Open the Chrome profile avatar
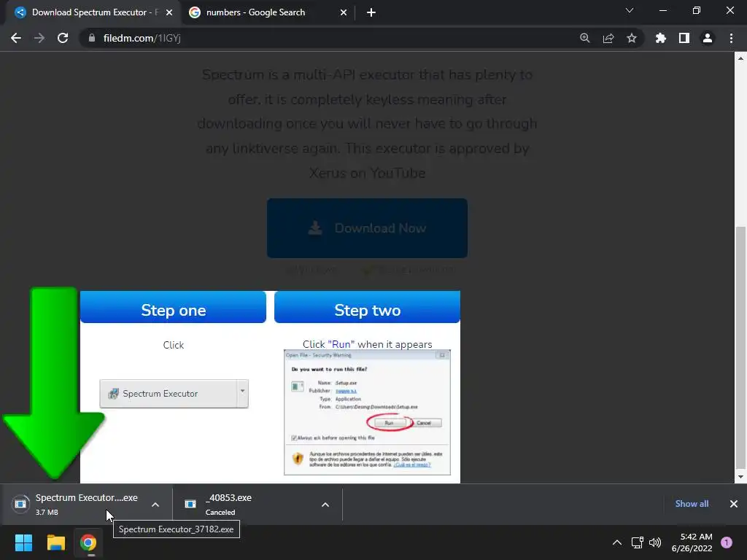This screenshot has width=747, height=560. (708, 38)
